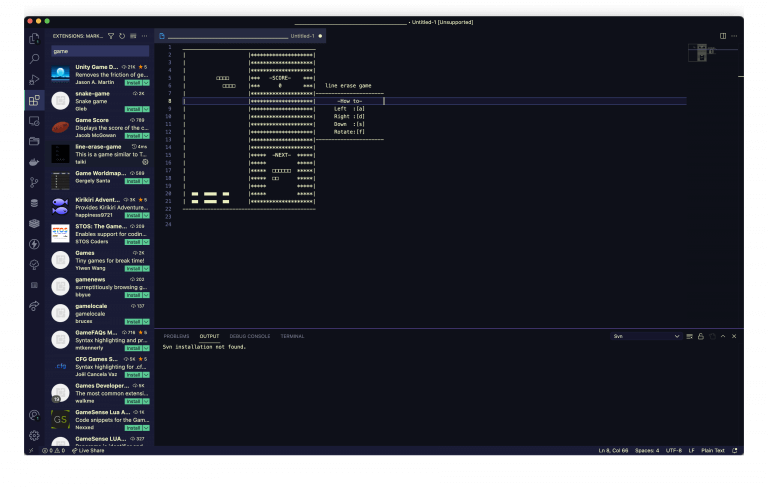Expand install dropdown arrow for snake-game
Viewport: 768px width, 487px height.
146,108
